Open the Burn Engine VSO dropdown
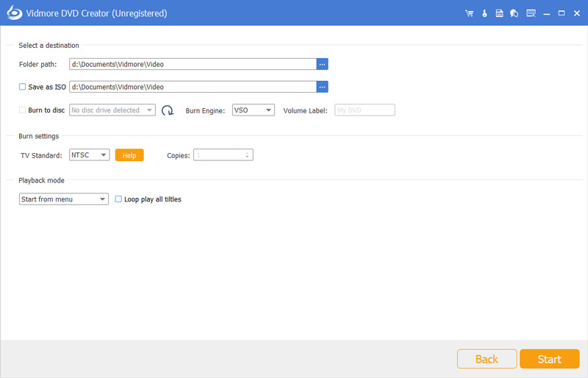Viewport: 588px width, 378px height. click(253, 110)
